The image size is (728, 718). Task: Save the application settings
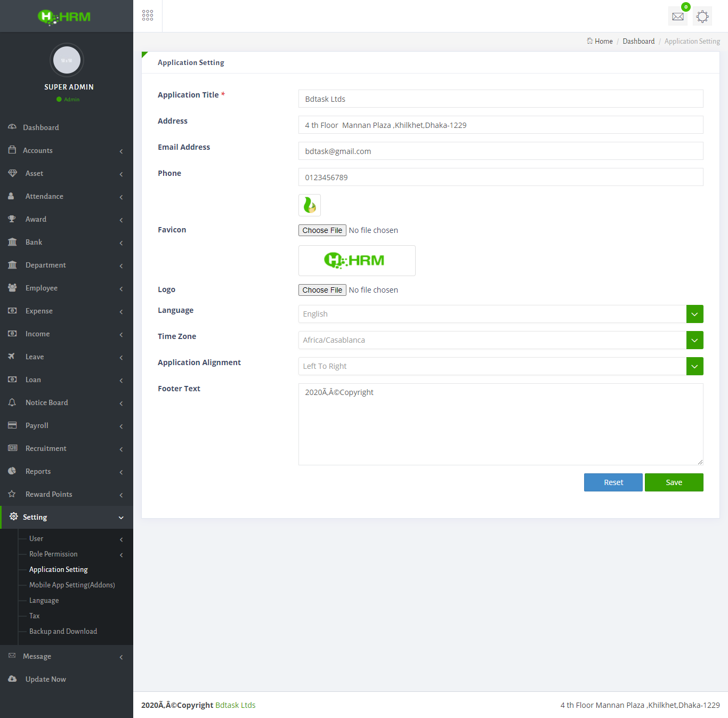pos(674,482)
